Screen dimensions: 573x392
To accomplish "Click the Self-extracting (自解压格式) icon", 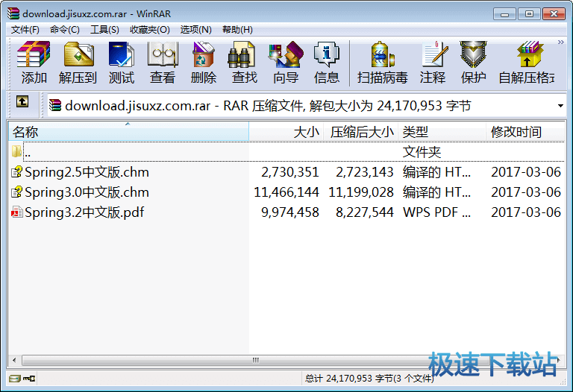I will pyautogui.click(x=530, y=54).
